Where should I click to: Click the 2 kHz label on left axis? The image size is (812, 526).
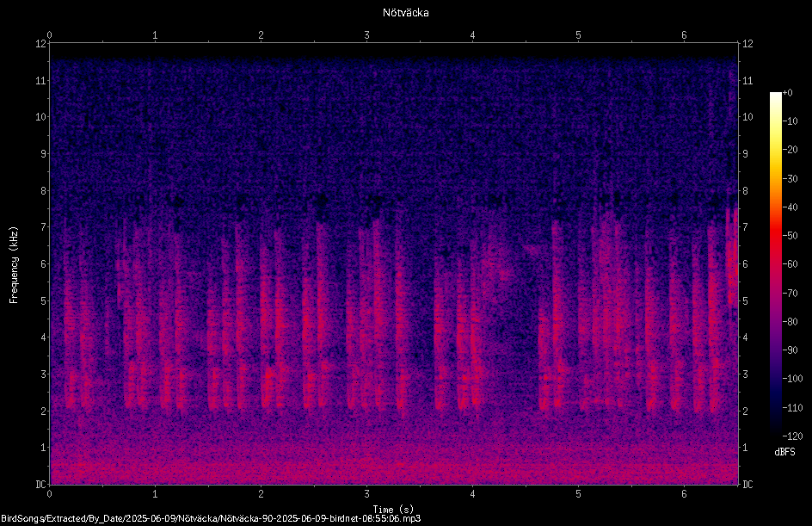tap(43, 411)
